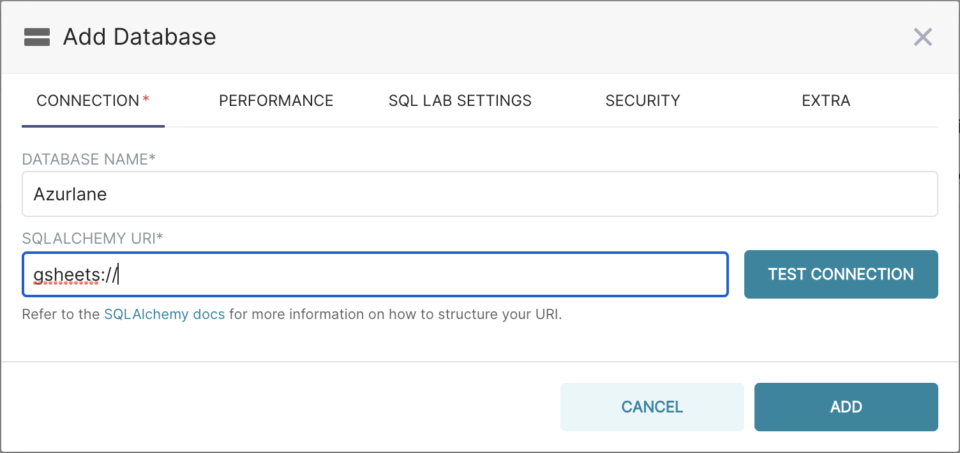
Task: Click the Add Database title text
Action: click(139, 38)
